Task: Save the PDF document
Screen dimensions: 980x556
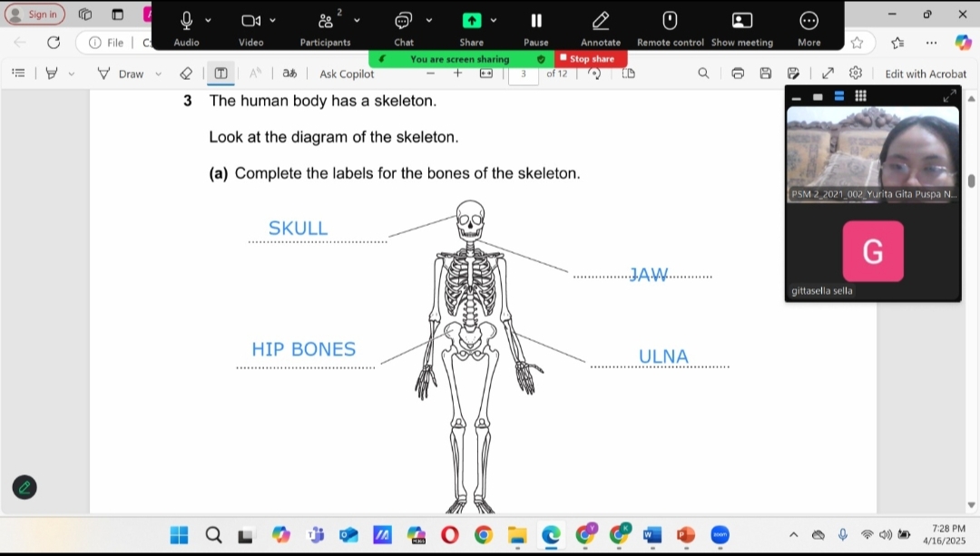Action: [x=766, y=73]
